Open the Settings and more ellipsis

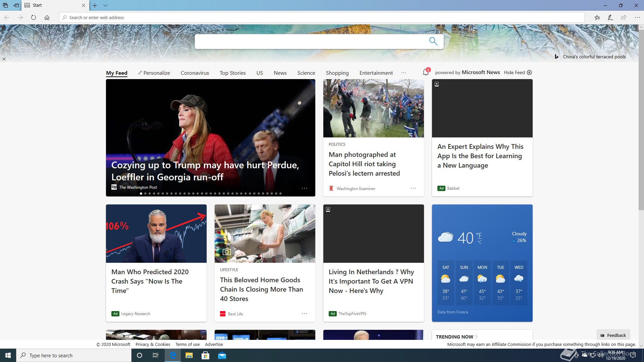[637, 17]
